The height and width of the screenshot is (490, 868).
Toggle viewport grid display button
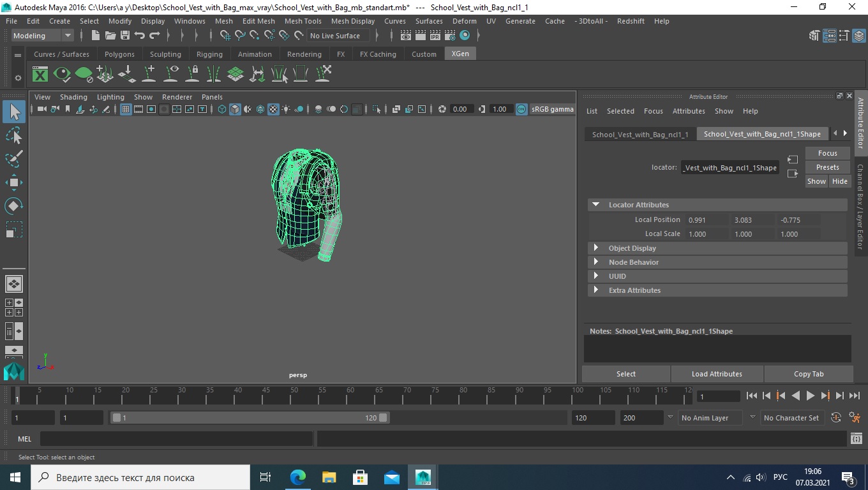point(126,109)
